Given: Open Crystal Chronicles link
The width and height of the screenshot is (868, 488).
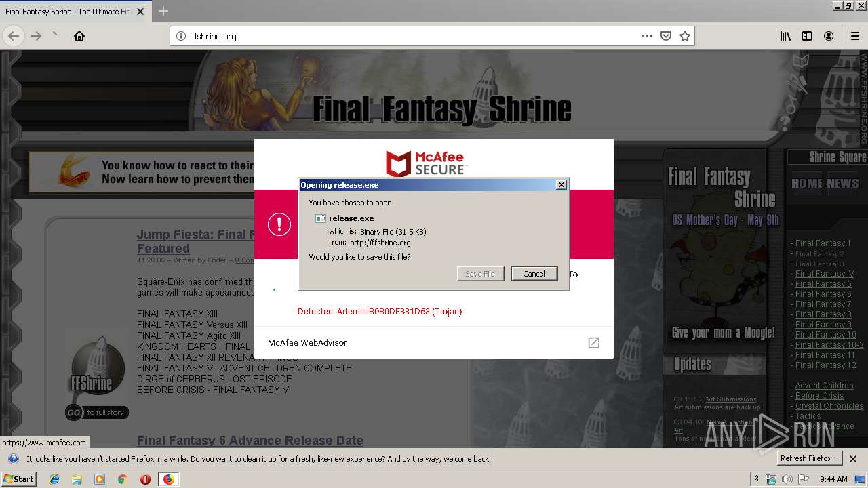Looking at the screenshot, I should pyautogui.click(x=829, y=406).
